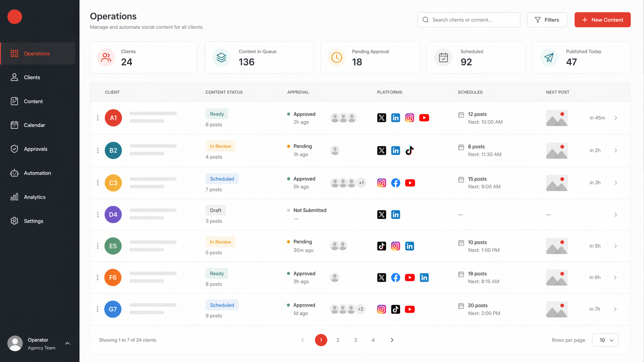Click the Scheduled calendar-check icon
The image size is (644, 362).
(443, 57)
